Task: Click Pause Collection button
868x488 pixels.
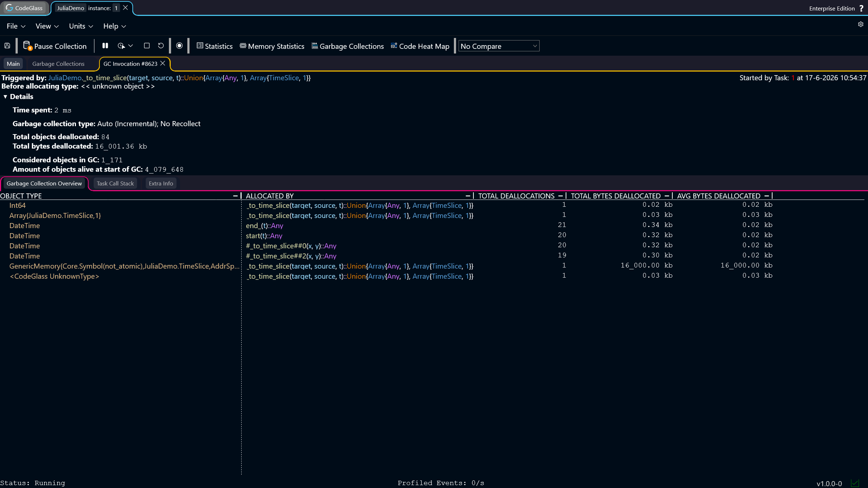Action: click(x=55, y=46)
